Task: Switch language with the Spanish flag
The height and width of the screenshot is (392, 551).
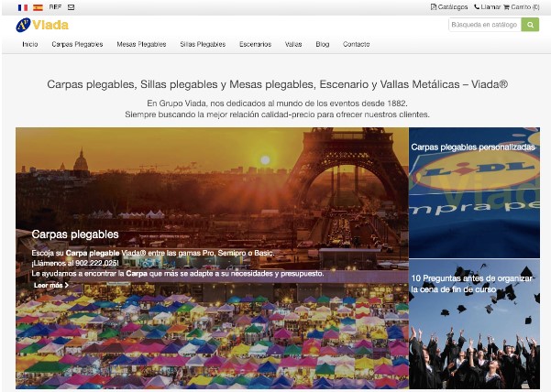Action: click(x=38, y=6)
